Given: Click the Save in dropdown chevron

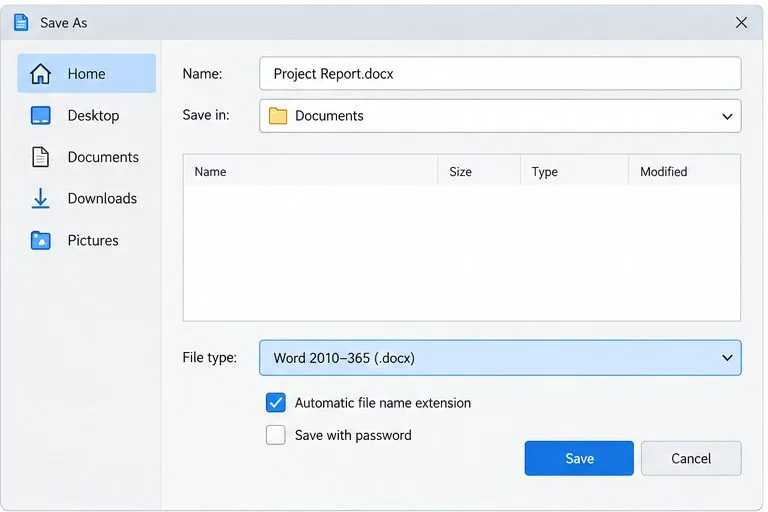Looking at the screenshot, I should point(727,117).
